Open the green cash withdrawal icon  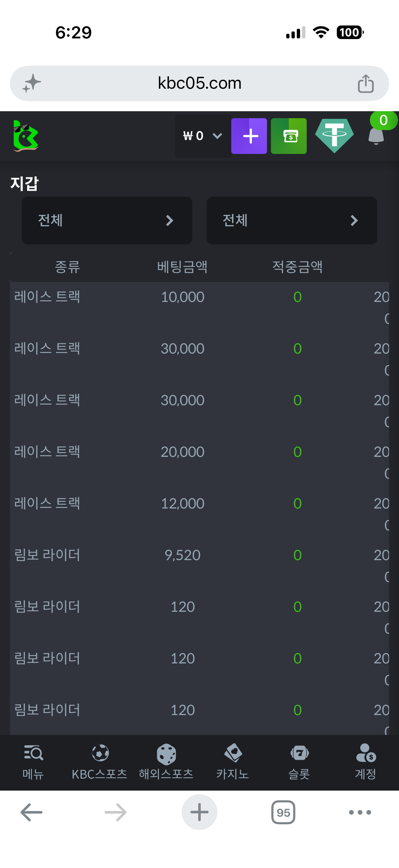point(288,136)
